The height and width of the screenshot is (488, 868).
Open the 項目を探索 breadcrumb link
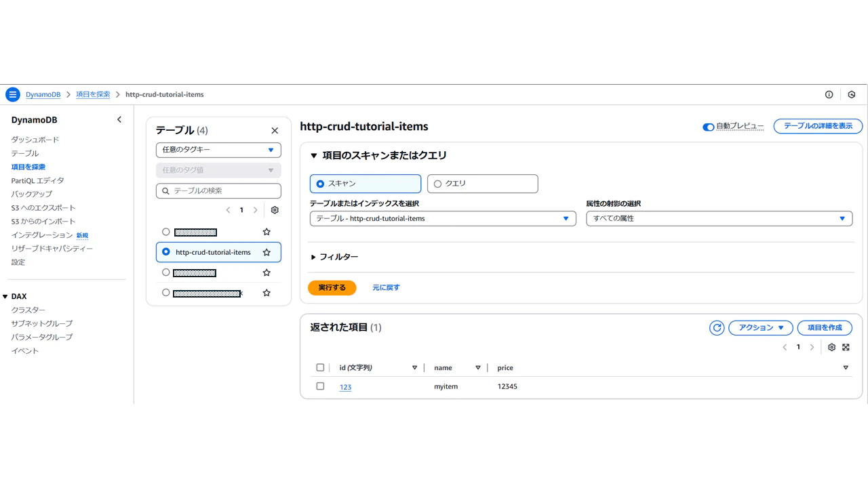(93, 95)
